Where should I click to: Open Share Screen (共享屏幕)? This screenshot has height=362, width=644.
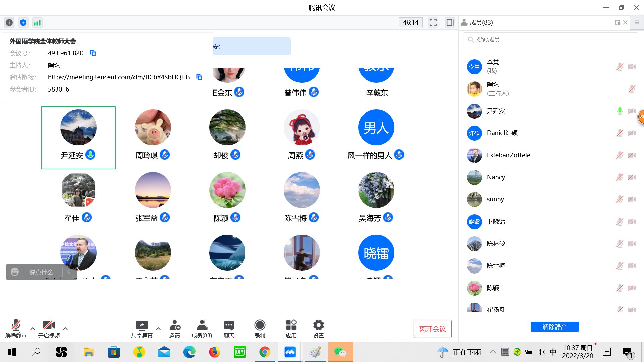point(142,329)
